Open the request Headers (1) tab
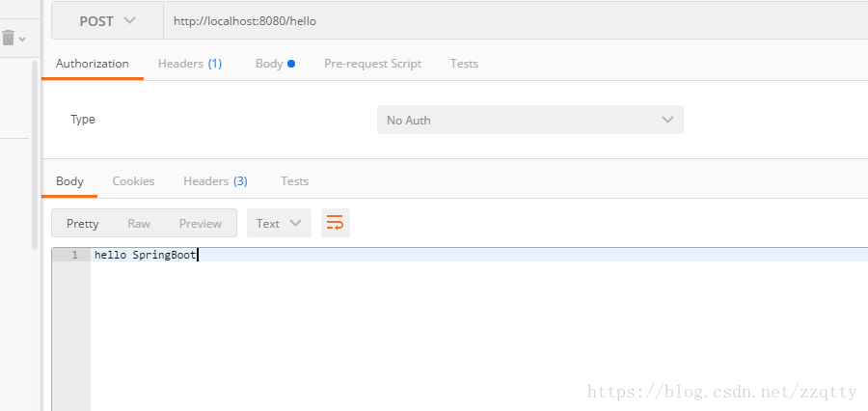The image size is (868, 411). coord(190,64)
